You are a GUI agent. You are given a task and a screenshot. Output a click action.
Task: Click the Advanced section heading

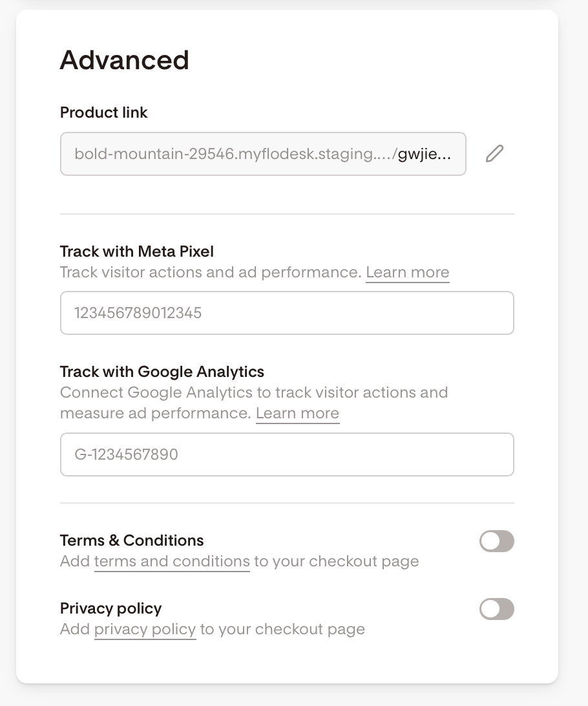tap(125, 60)
